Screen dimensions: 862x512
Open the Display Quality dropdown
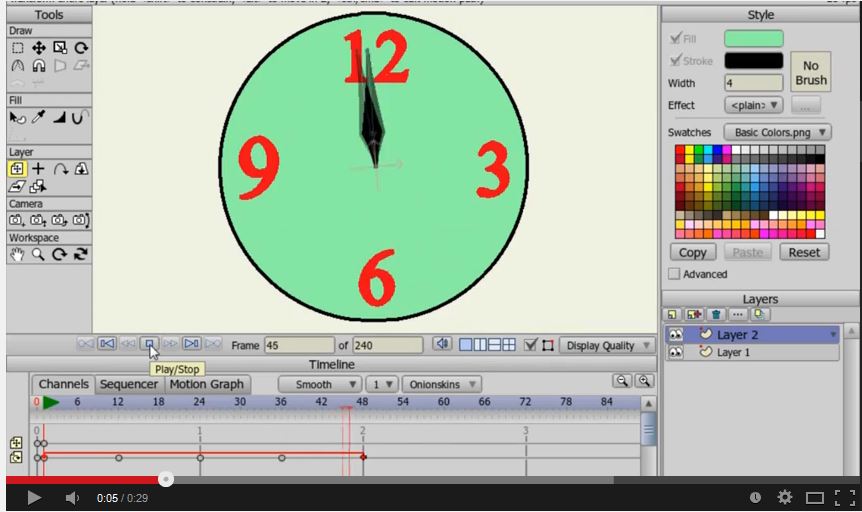tap(607, 345)
